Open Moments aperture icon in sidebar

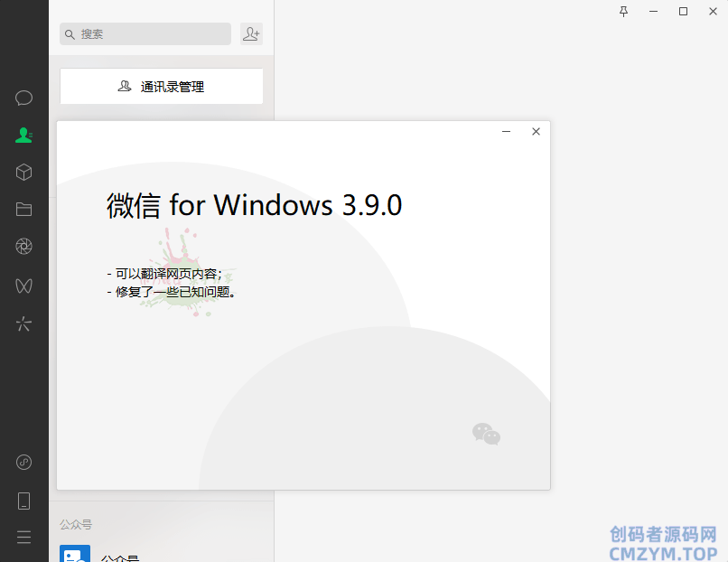23,246
